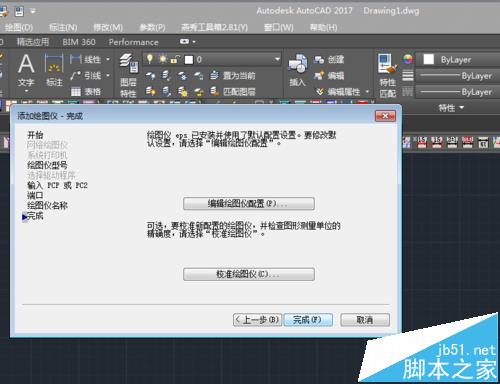This screenshot has width=500, height=384.
Task: Click the layer Off icon in the row with 置为当前
Action: point(150,76)
